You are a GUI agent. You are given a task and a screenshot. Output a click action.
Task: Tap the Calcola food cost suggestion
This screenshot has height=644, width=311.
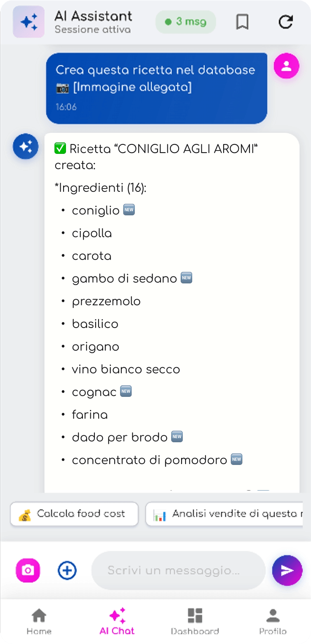(74, 514)
